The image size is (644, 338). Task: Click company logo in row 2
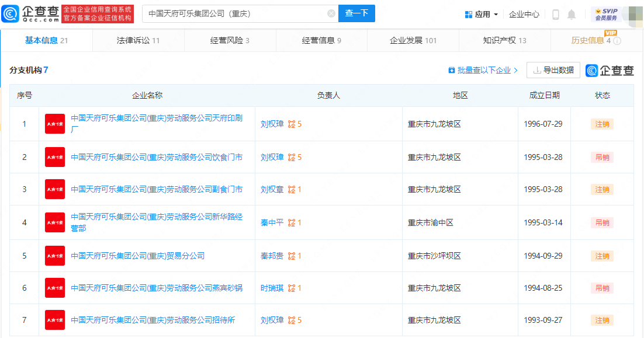[54, 157]
